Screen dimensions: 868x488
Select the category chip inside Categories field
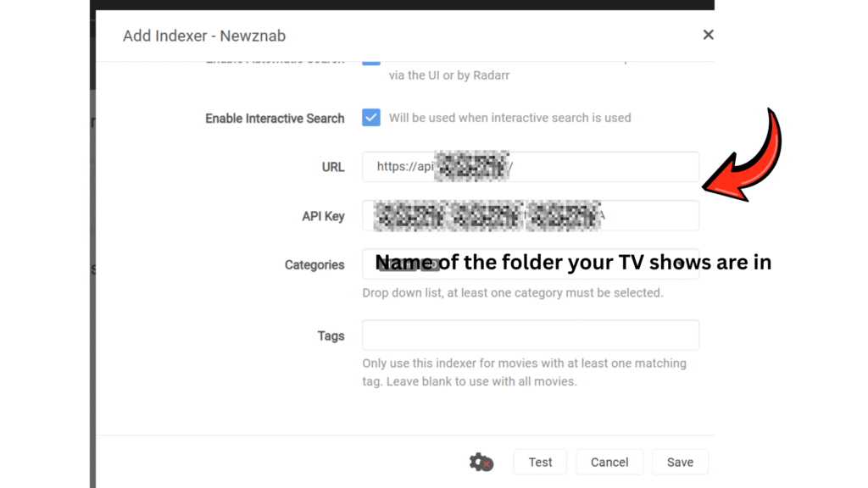(x=407, y=264)
